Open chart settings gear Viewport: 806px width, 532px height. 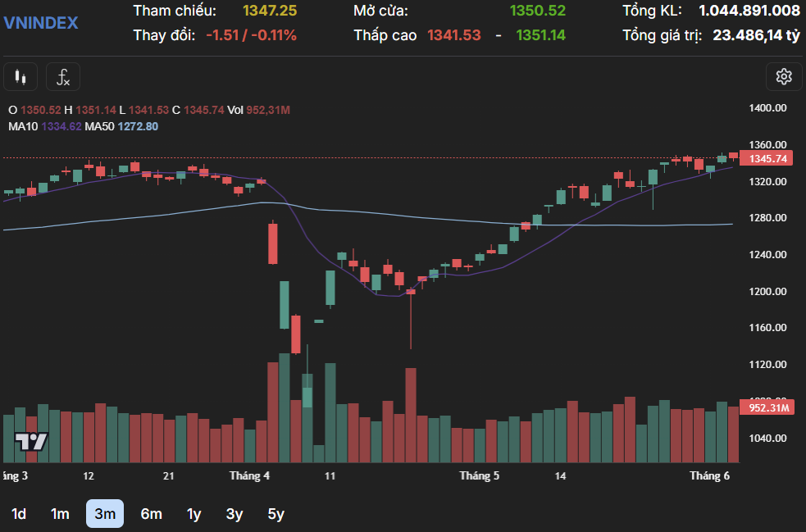[x=784, y=77]
